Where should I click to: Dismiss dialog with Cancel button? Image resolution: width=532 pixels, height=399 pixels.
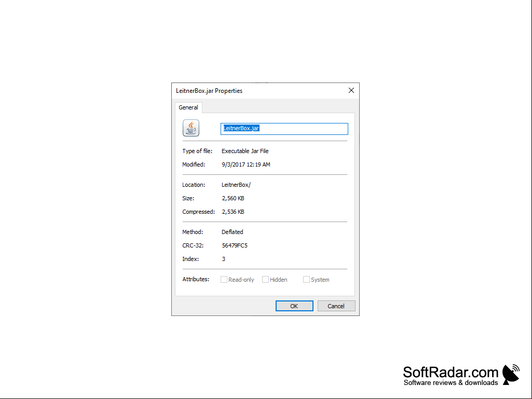(x=336, y=306)
